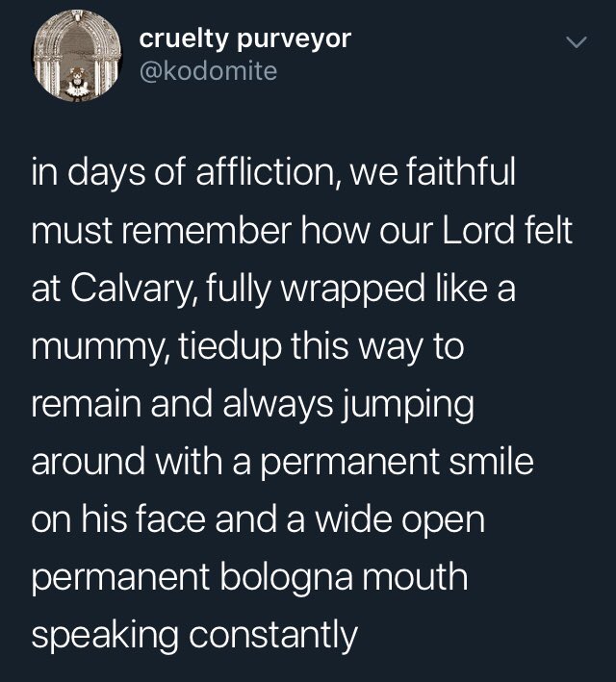616x682 pixels.
Task: Visit the @kodomite handle
Action: (208, 71)
